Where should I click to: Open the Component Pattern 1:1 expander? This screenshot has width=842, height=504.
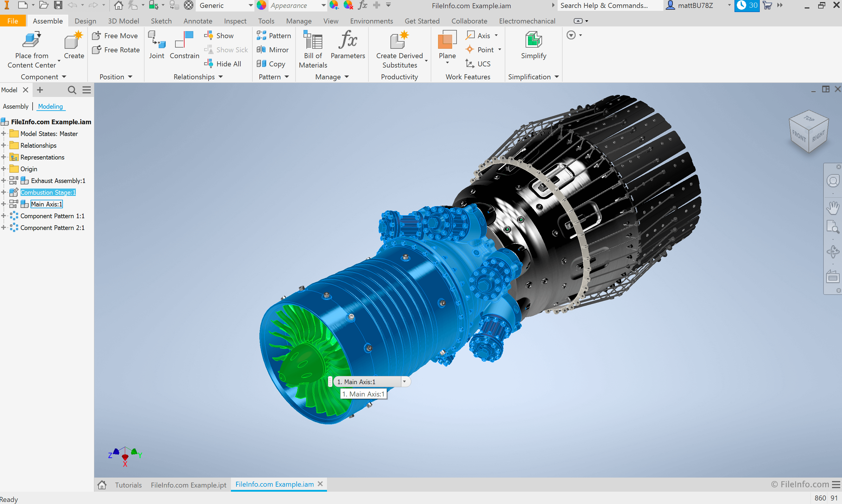[4, 216]
